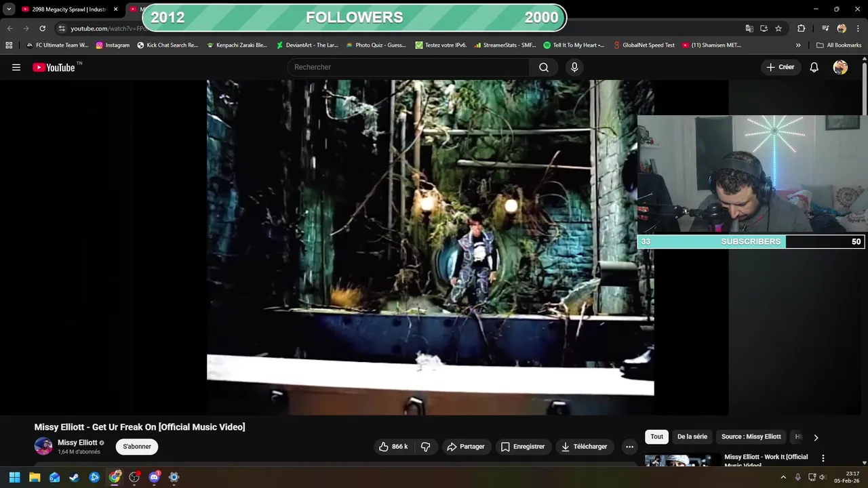The image size is (868, 488).
Task: Open options menu for Work It video
Action: click(823, 459)
